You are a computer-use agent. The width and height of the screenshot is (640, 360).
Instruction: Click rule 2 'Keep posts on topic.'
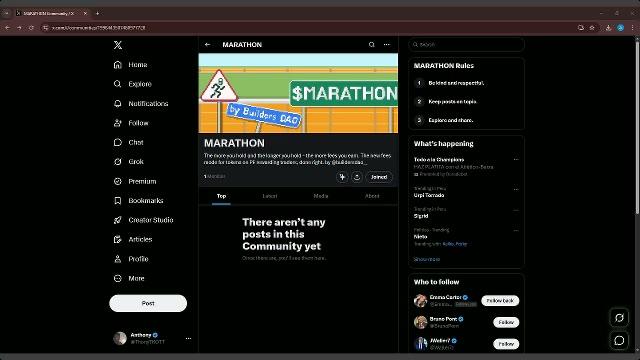452,102
